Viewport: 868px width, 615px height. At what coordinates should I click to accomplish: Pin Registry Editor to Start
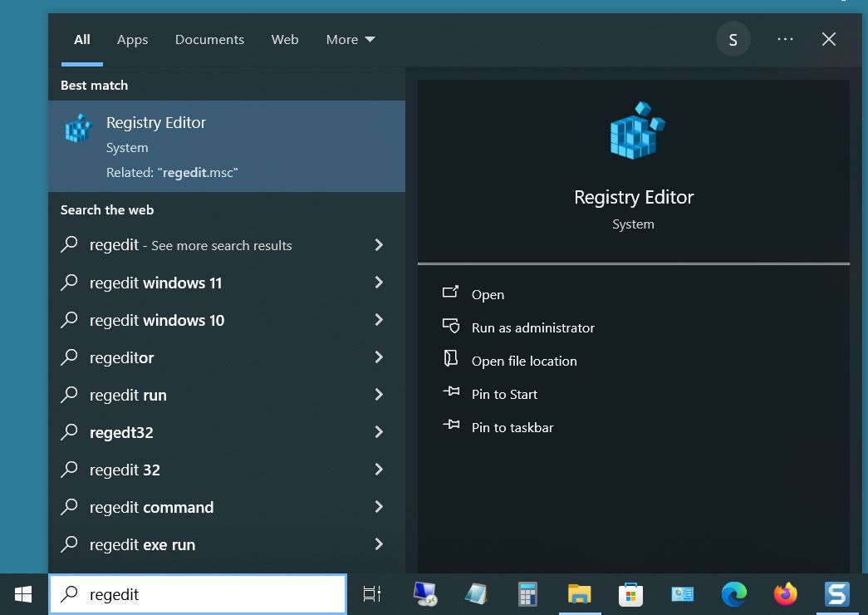point(504,394)
